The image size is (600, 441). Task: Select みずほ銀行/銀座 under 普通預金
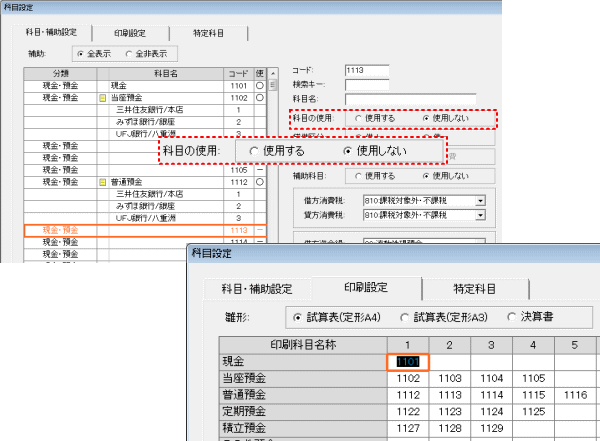(145, 206)
